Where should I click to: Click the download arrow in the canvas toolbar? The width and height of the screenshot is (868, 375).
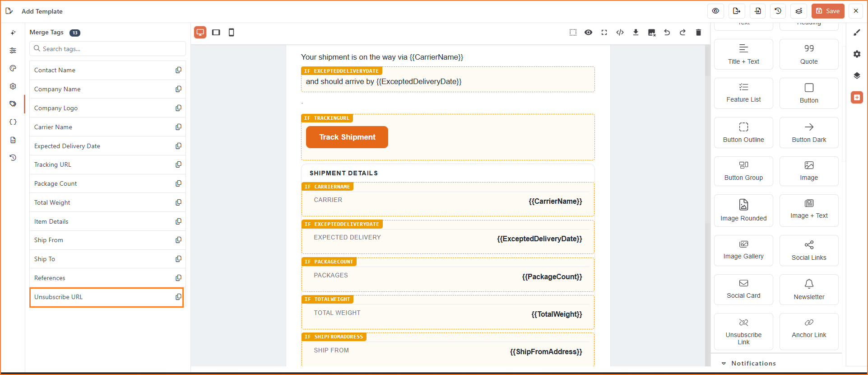(636, 33)
